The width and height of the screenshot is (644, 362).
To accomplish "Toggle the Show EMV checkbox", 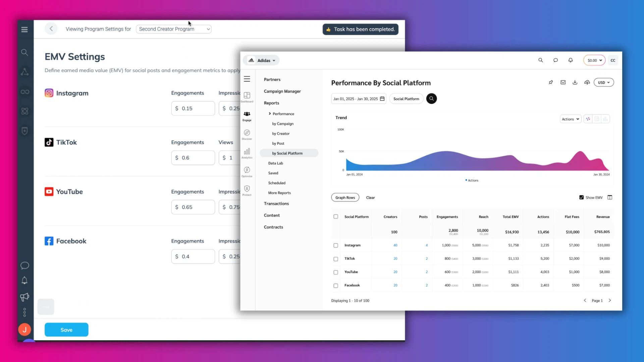I will 582,197.
